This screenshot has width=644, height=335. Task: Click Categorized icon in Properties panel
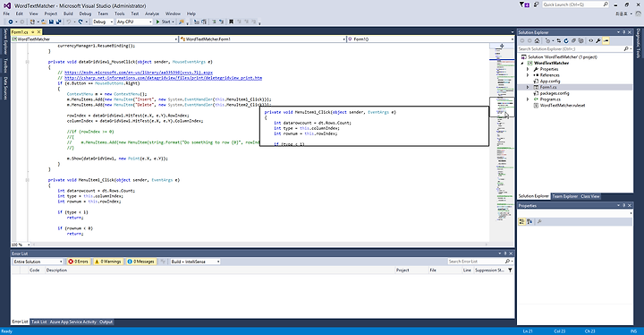pyautogui.click(x=521, y=221)
